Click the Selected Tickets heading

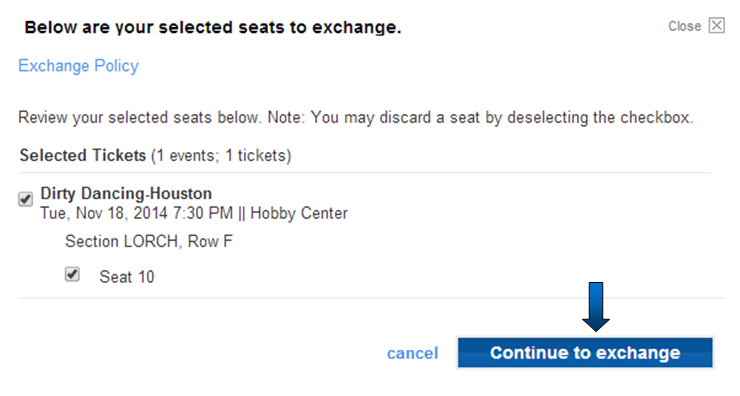click(83, 155)
